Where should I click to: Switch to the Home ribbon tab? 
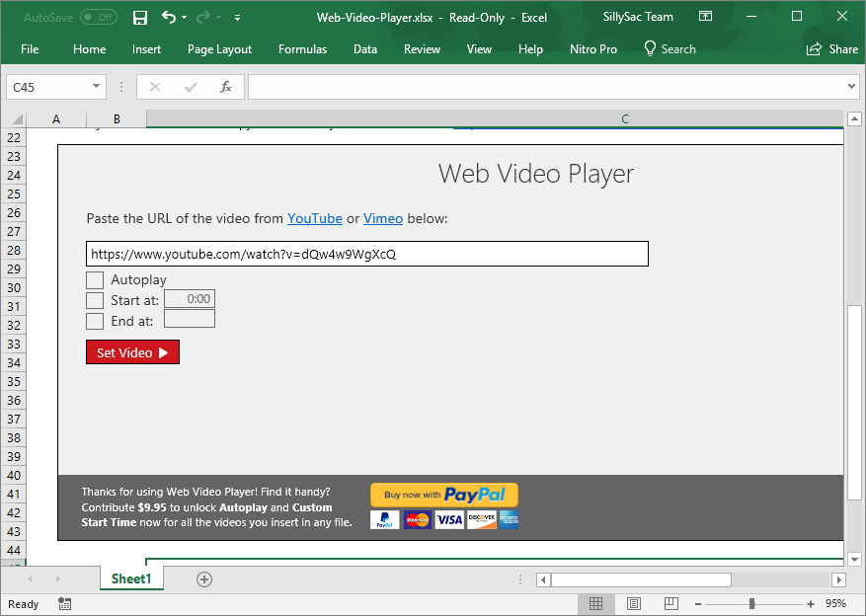[90, 49]
